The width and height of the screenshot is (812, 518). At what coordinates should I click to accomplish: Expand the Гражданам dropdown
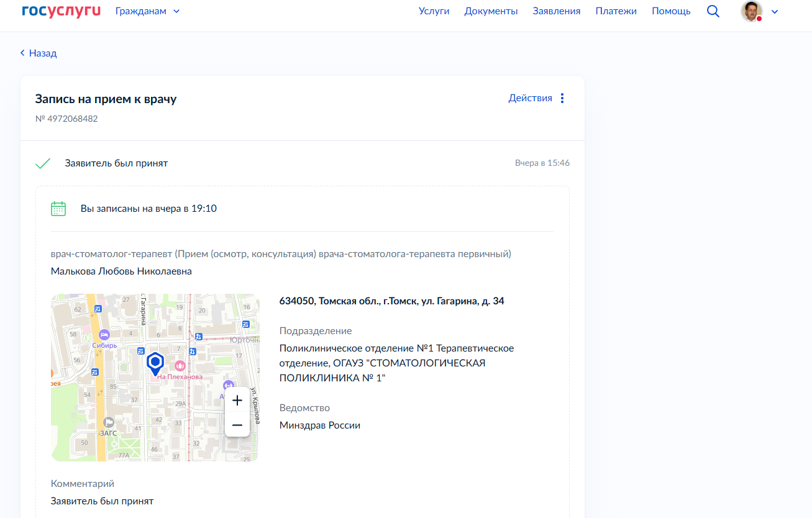148,11
